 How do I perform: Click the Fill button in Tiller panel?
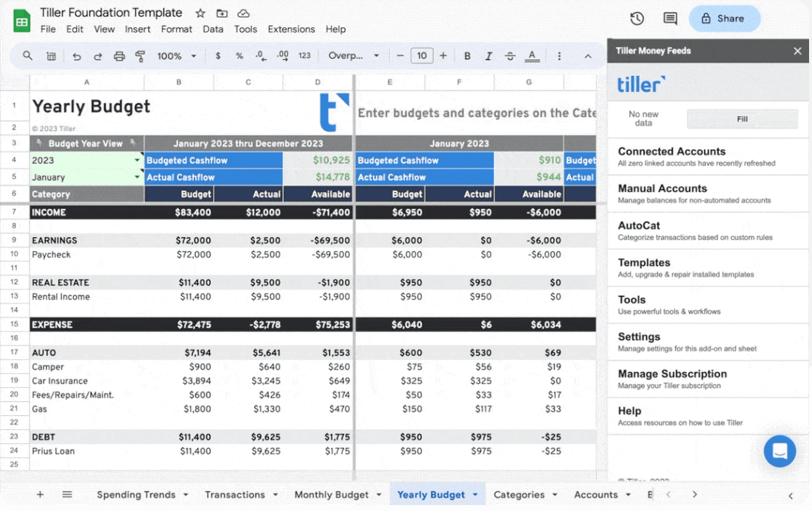point(742,119)
